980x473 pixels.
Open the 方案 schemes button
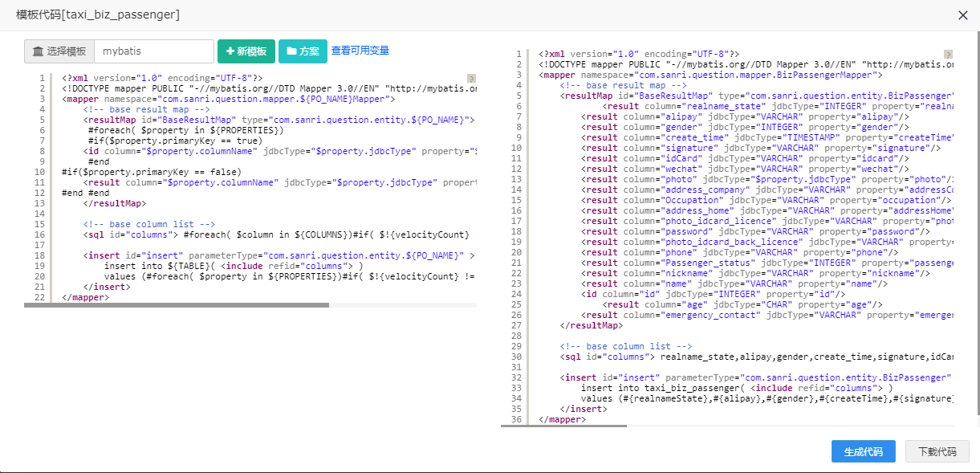pos(303,51)
